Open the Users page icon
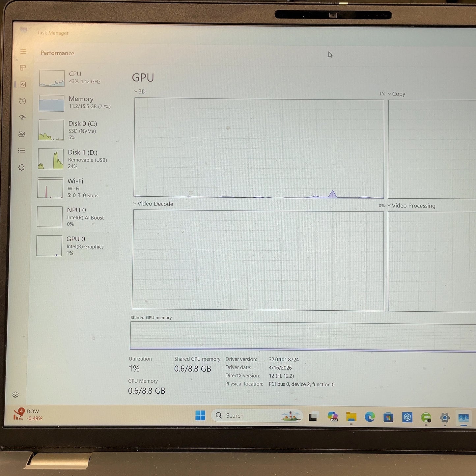 pos(22,134)
